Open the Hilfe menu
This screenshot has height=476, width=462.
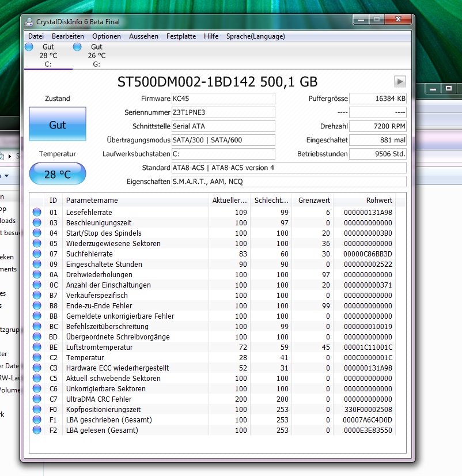pyautogui.click(x=211, y=36)
